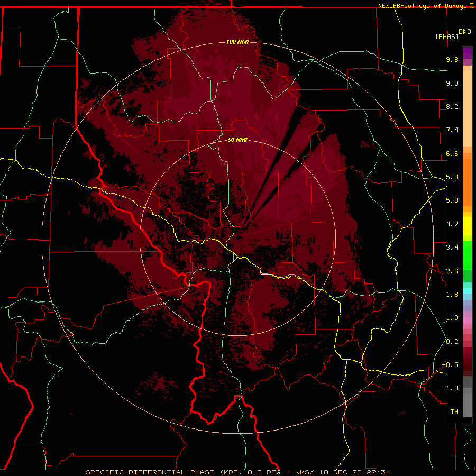The image size is (476, 476).
Task: Click the 9.0 color scale label
Action: 452,83
